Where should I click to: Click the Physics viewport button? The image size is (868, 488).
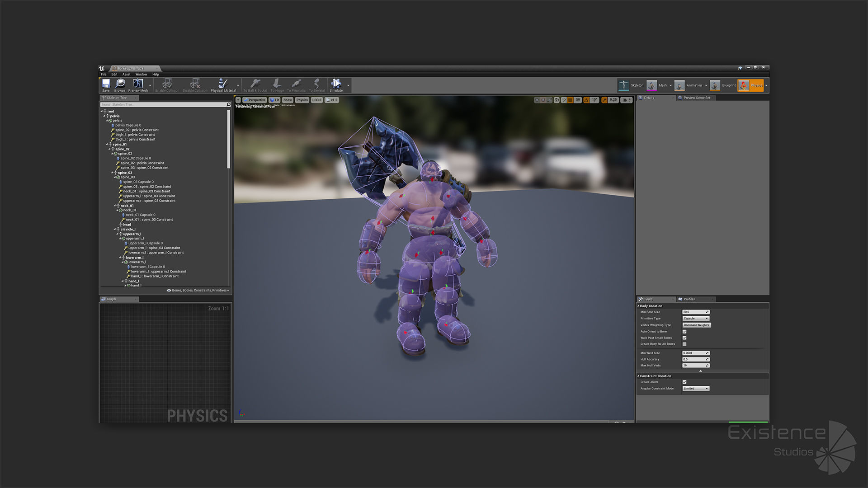pyautogui.click(x=302, y=100)
